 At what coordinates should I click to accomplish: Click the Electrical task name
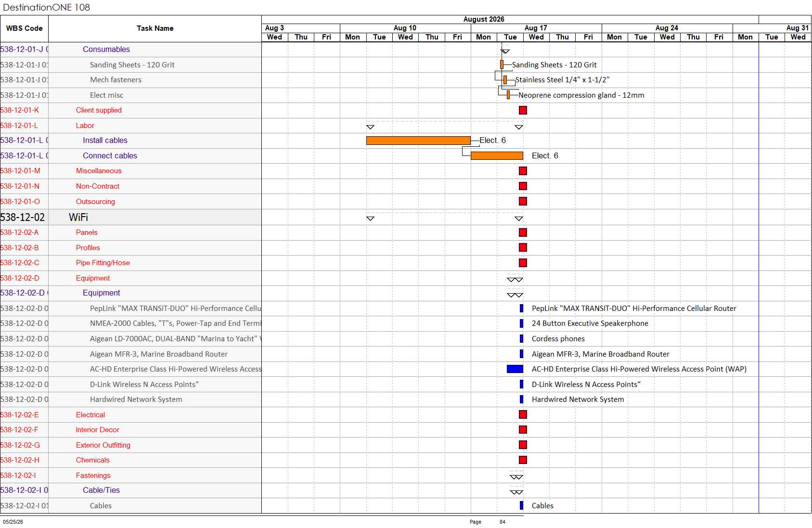click(90, 415)
